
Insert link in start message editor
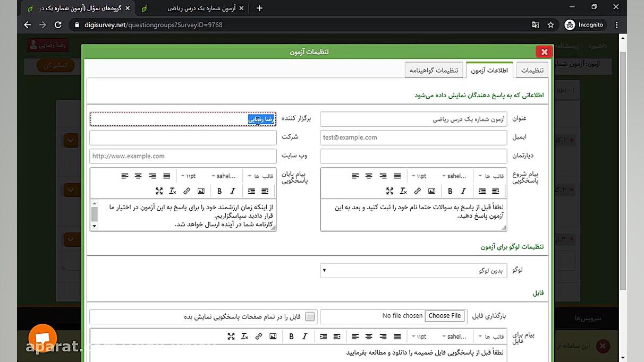point(418,191)
